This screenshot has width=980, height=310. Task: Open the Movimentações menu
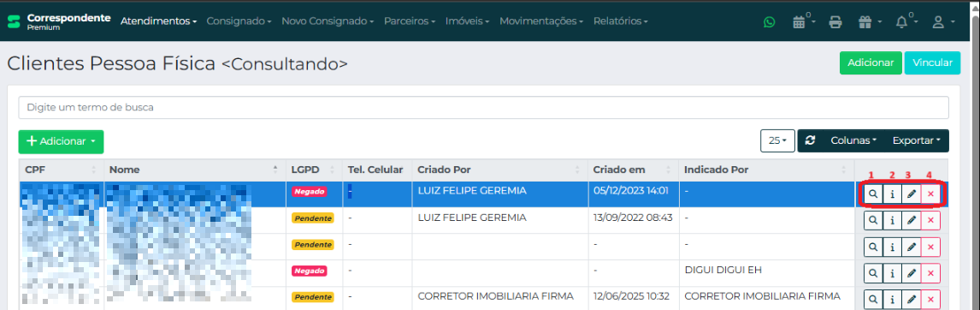point(541,21)
